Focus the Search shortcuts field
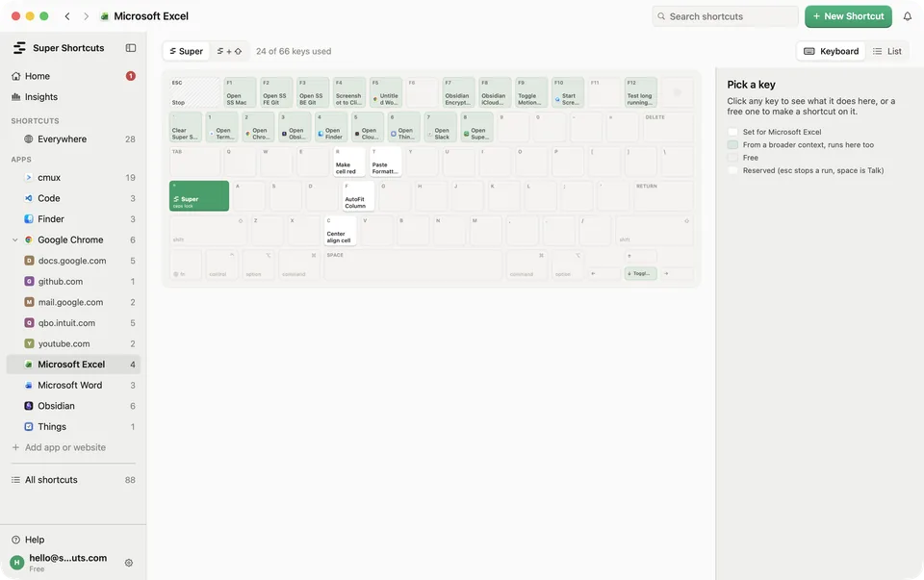The width and height of the screenshot is (924, 580). click(x=725, y=16)
